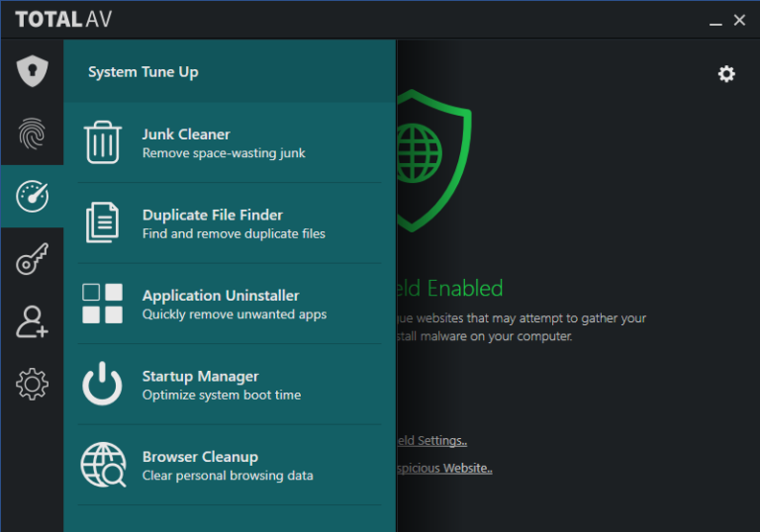The width and height of the screenshot is (760, 532).
Task: Open Startup Manager menu entry
Action: (230, 385)
